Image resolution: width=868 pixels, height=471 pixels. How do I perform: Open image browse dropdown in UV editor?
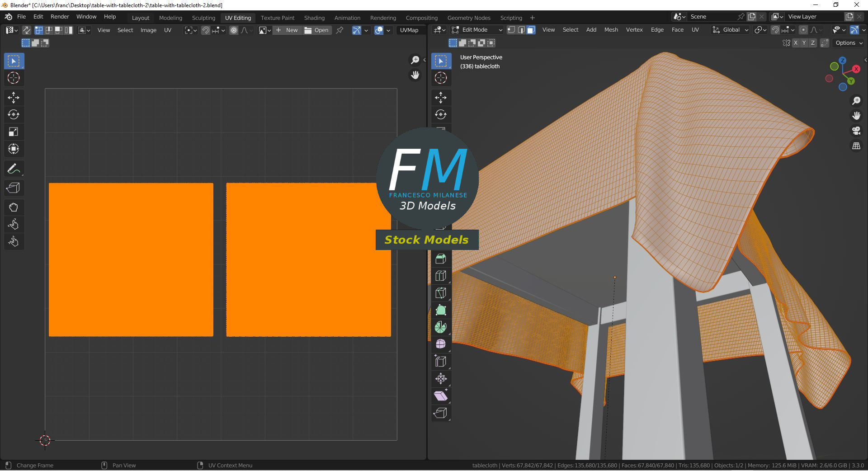click(x=265, y=30)
